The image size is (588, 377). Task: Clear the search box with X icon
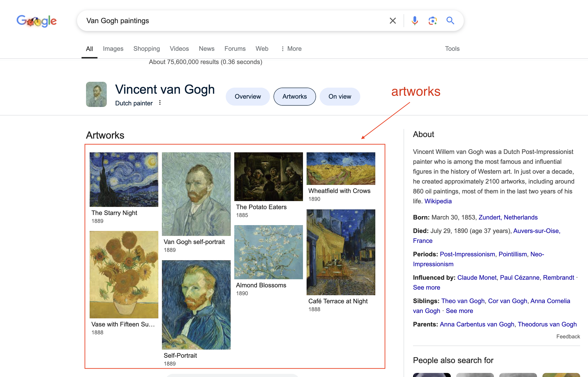393,21
